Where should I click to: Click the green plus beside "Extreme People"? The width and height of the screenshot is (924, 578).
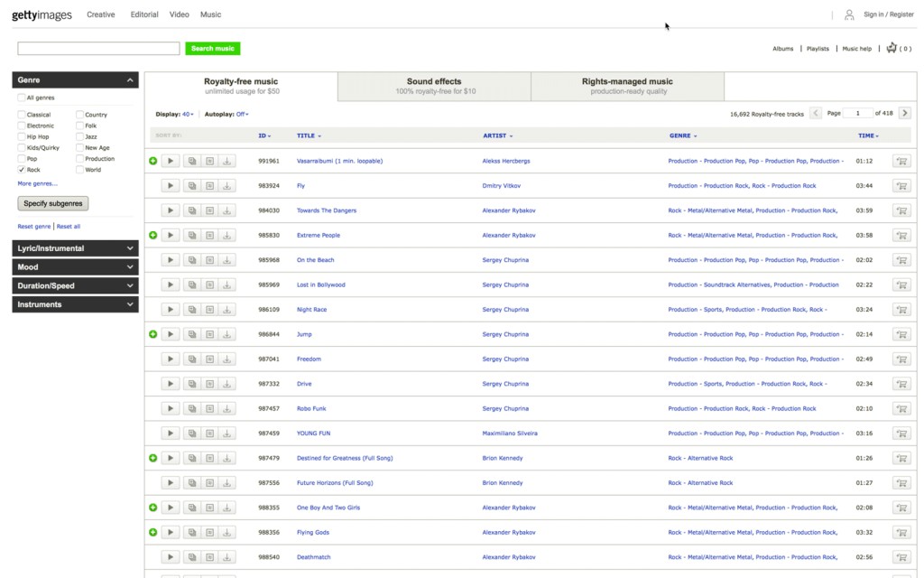coord(152,235)
